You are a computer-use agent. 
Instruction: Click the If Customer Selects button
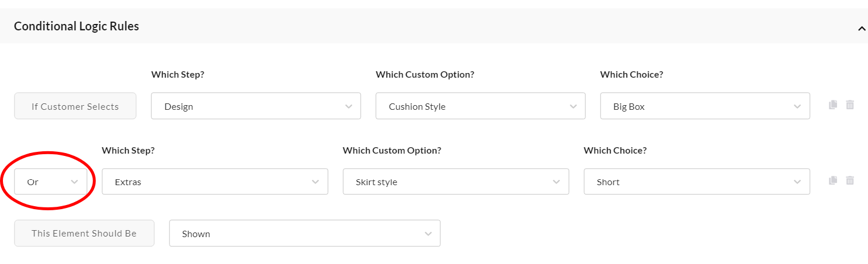pos(75,106)
